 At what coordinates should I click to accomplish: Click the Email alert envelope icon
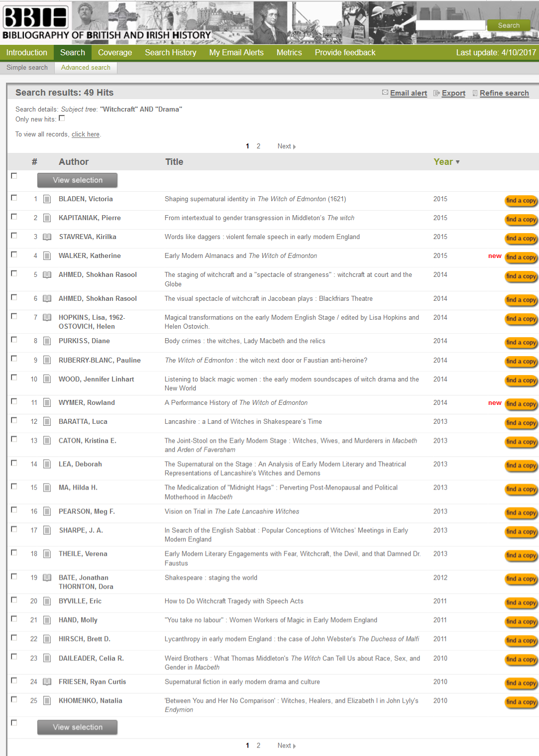tap(385, 93)
